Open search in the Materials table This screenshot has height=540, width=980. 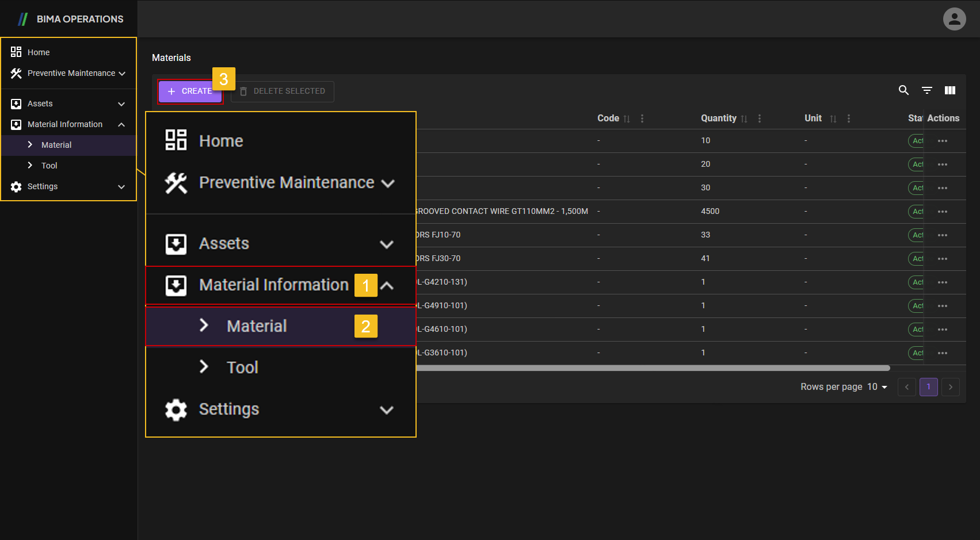click(x=903, y=90)
